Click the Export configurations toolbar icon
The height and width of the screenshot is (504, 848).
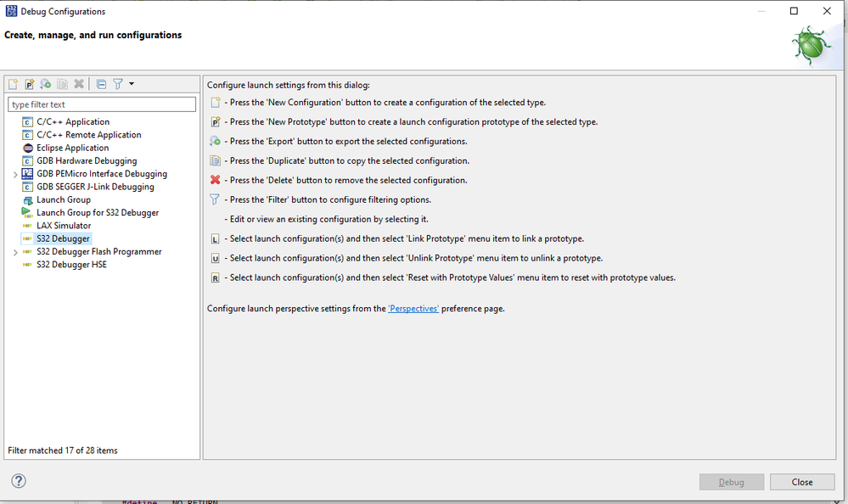[x=46, y=84]
